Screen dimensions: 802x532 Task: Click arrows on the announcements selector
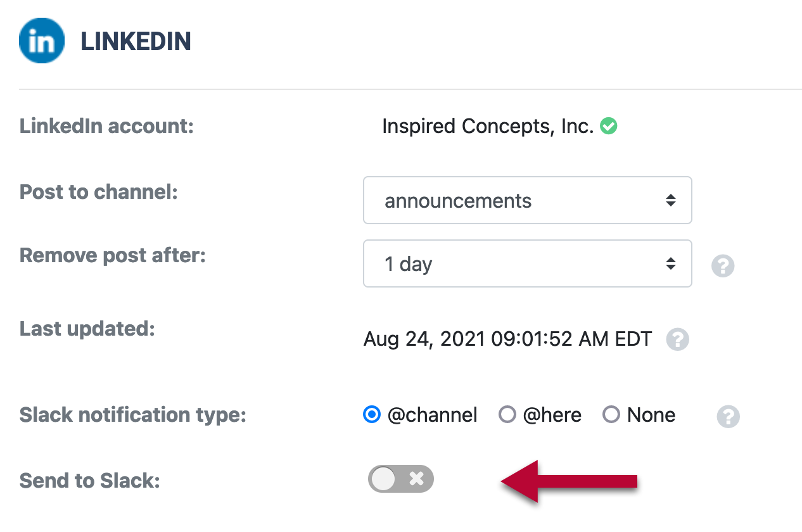pos(670,201)
